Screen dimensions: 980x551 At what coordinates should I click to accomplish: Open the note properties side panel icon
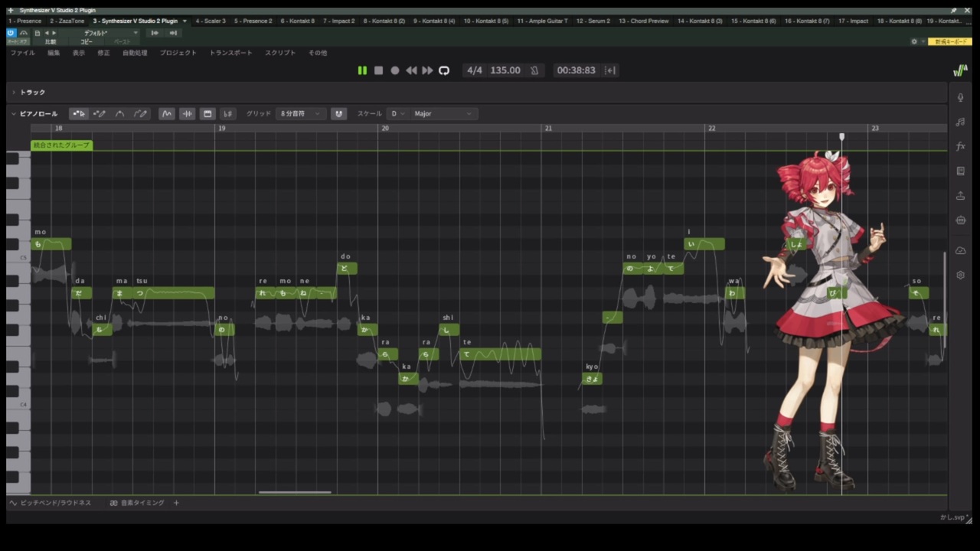(x=961, y=122)
